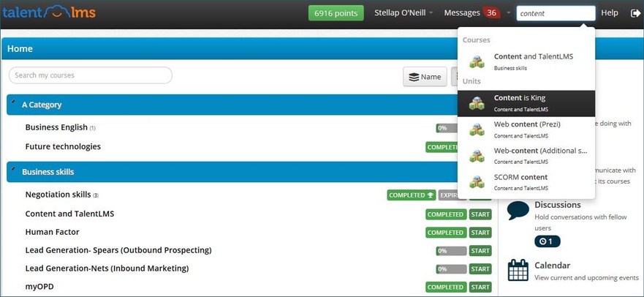Start the Lead Generation-Nets course
644x297 pixels.
[x=480, y=269]
